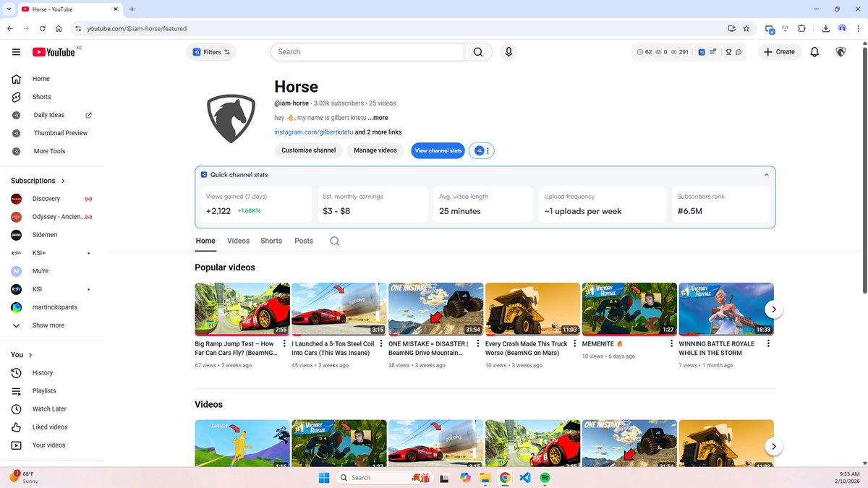Switch to the Home channel tab
The image size is (868, 488).
[x=205, y=241]
